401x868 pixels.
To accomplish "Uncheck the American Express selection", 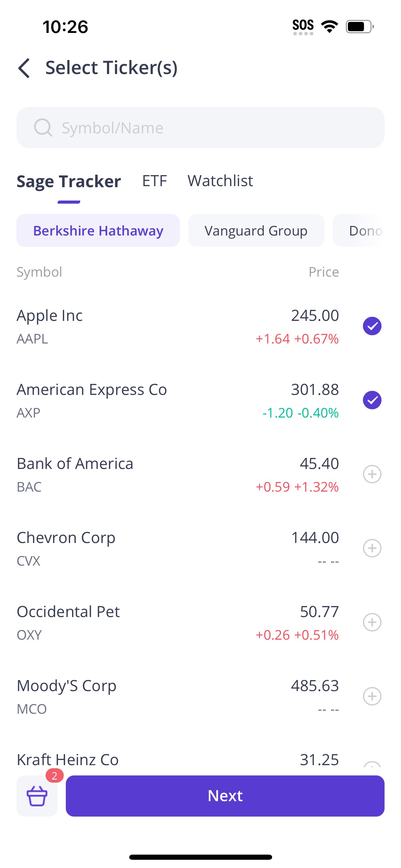I will click(372, 400).
